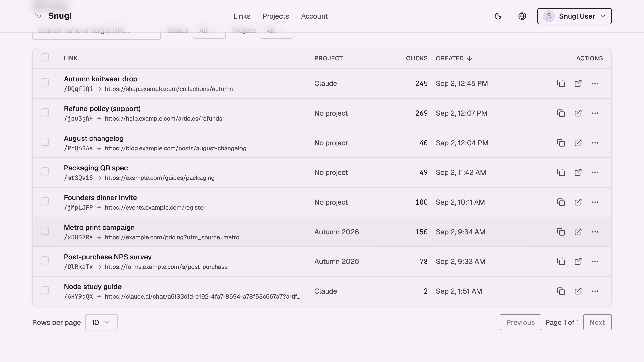644x362 pixels.
Task: Open the Node study guide link title
Action: 93,287
